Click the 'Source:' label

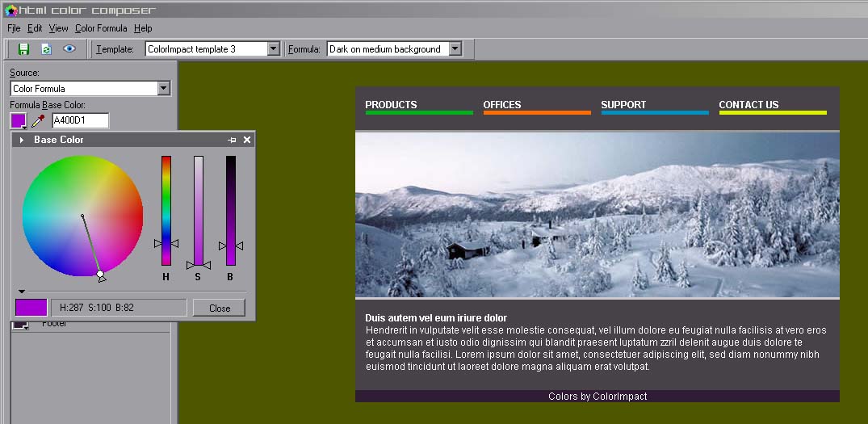[x=24, y=73]
